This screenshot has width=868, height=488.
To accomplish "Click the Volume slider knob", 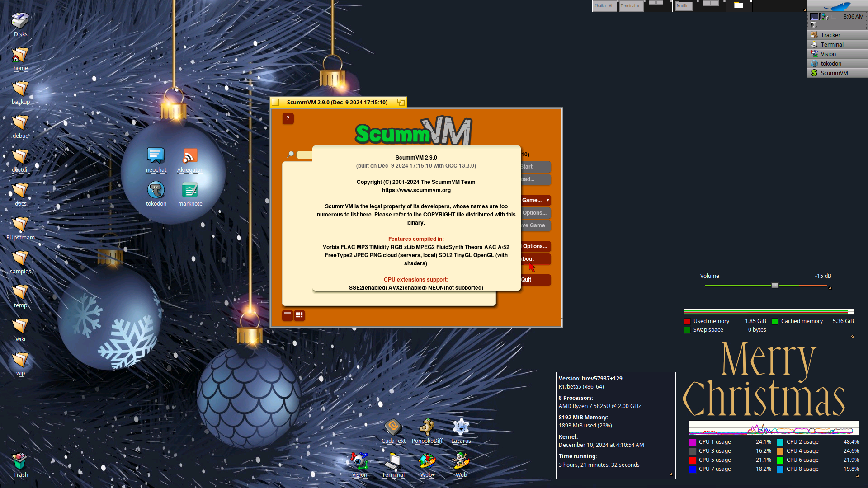I will tap(775, 286).
